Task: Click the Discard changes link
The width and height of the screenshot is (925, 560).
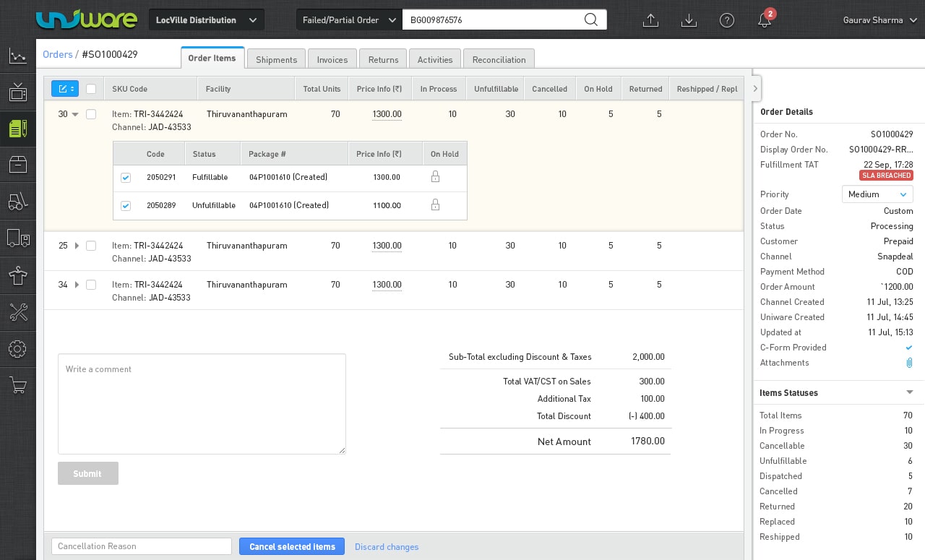Action: point(387,547)
